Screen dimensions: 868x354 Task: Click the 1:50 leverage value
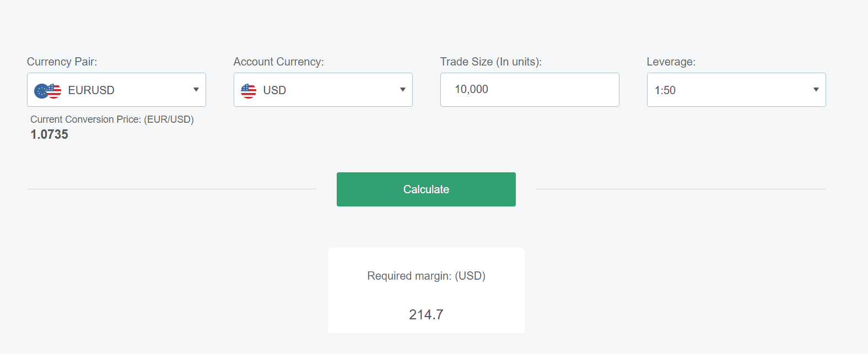click(x=665, y=90)
